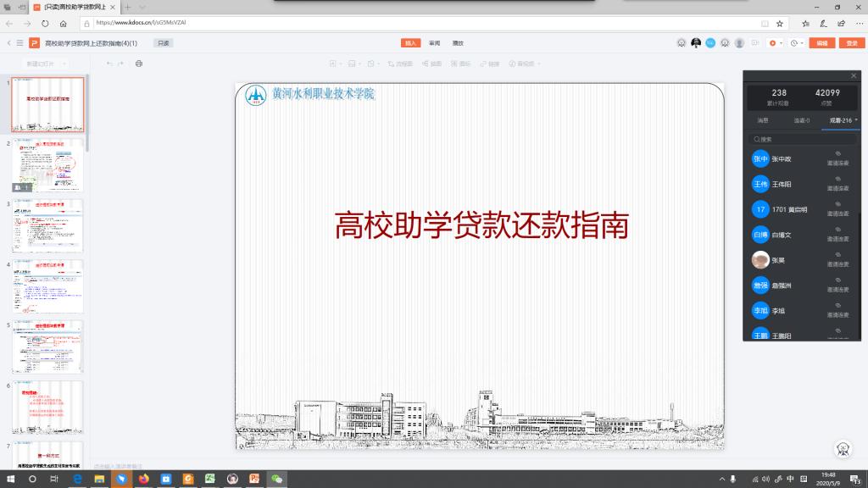The width and height of the screenshot is (868, 488).
Task: Click the browser refresh button
Action: pos(45,24)
